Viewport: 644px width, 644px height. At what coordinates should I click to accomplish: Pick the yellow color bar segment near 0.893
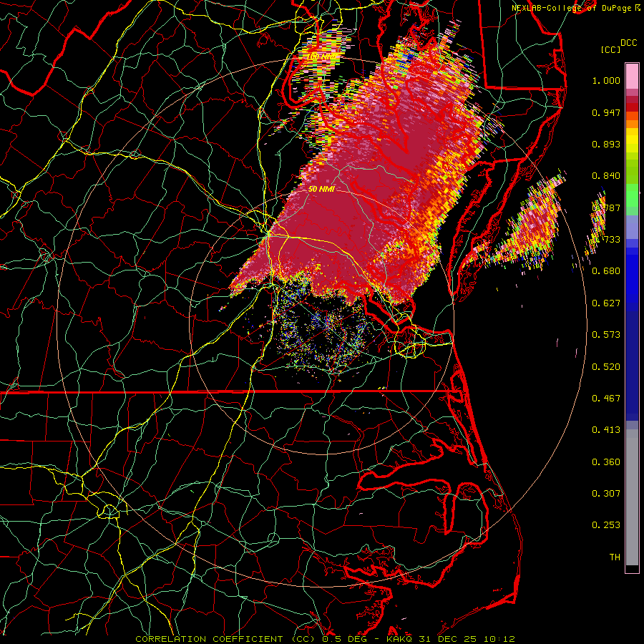point(632,140)
